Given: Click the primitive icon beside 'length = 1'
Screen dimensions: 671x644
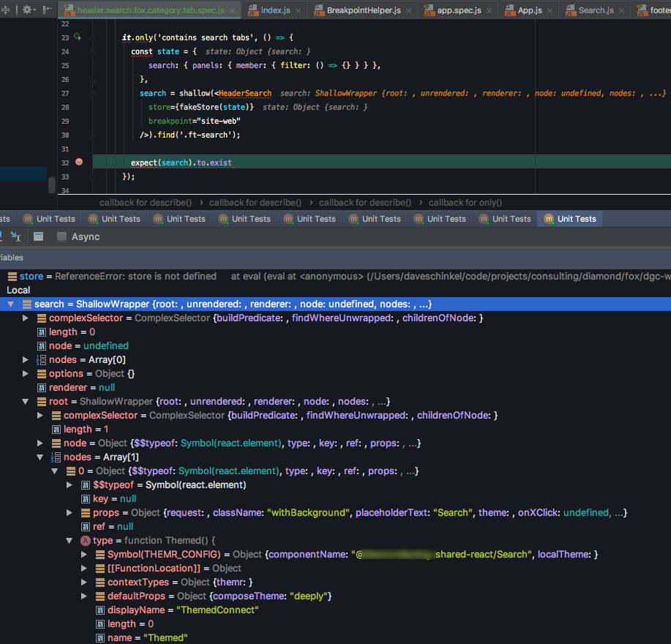Looking at the screenshot, I should [x=56, y=429].
